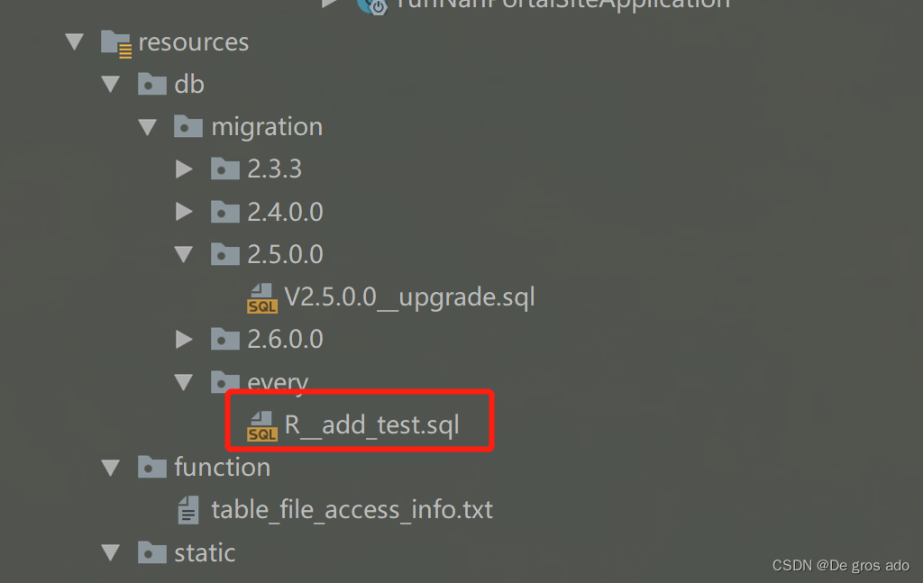924x583 pixels.
Task: Collapse the function folder
Action: (x=111, y=467)
